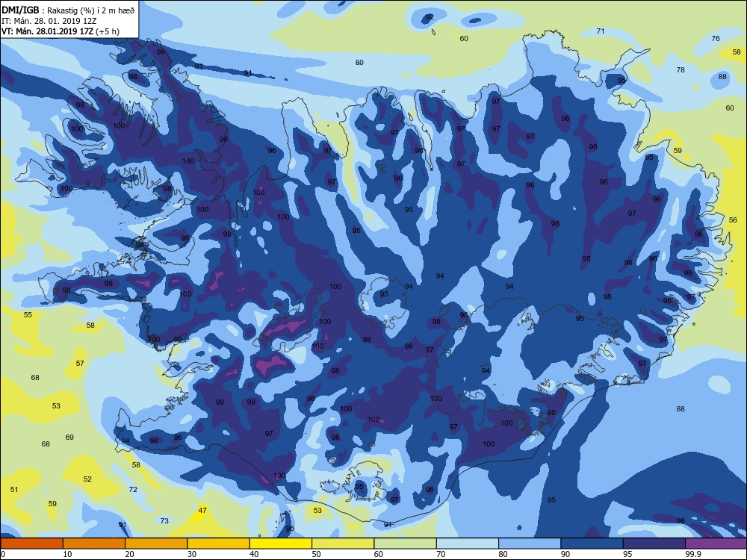747x560 pixels.
Task: Pick the pale yellow 50–60 legend swatch
Action: (343, 544)
